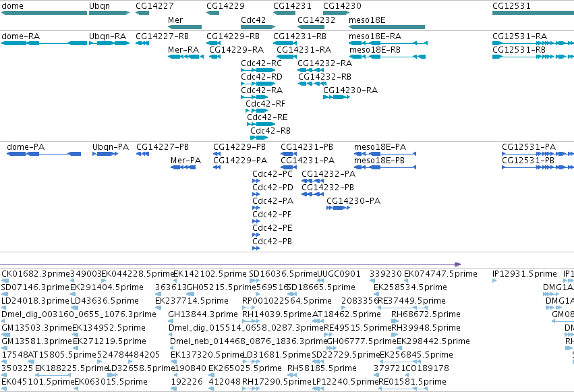Select the Cdc42-PA protein
574x392 pixels.
coord(256,208)
